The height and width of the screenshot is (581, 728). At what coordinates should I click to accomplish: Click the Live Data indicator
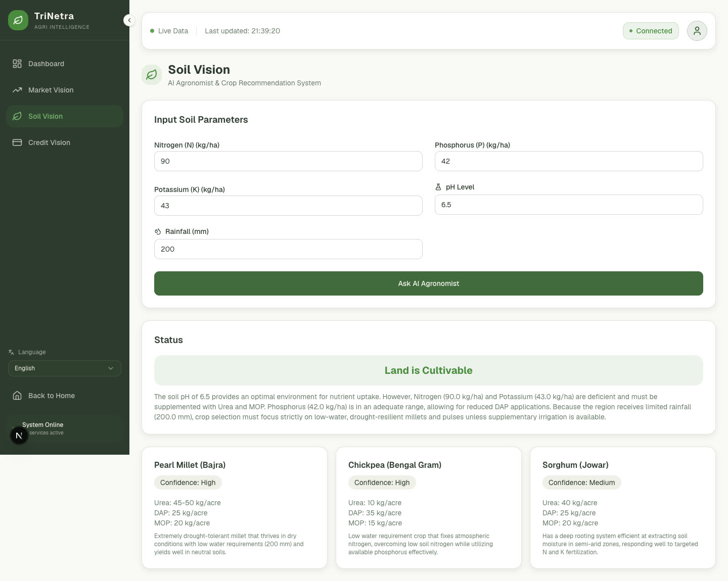pos(169,31)
